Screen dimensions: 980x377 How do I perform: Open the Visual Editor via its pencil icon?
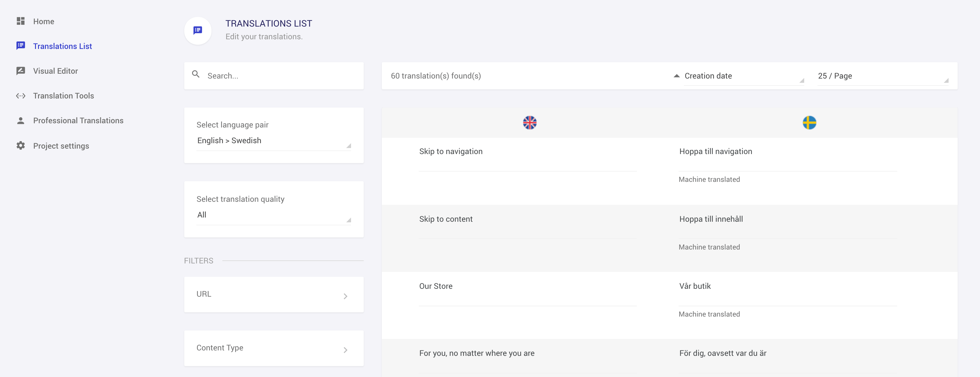point(21,71)
